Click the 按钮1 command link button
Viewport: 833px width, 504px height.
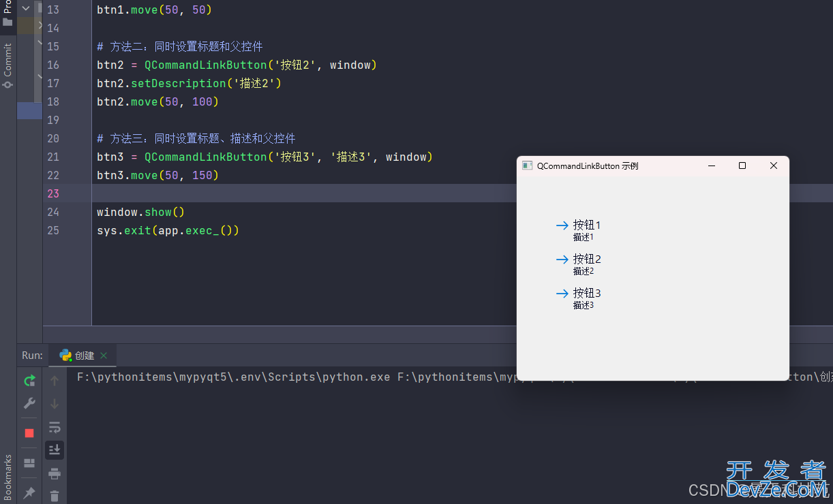pyautogui.click(x=579, y=230)
